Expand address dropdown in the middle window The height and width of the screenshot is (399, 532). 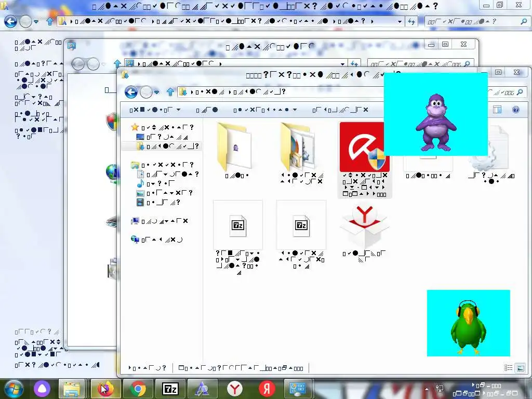click(342, 64)
